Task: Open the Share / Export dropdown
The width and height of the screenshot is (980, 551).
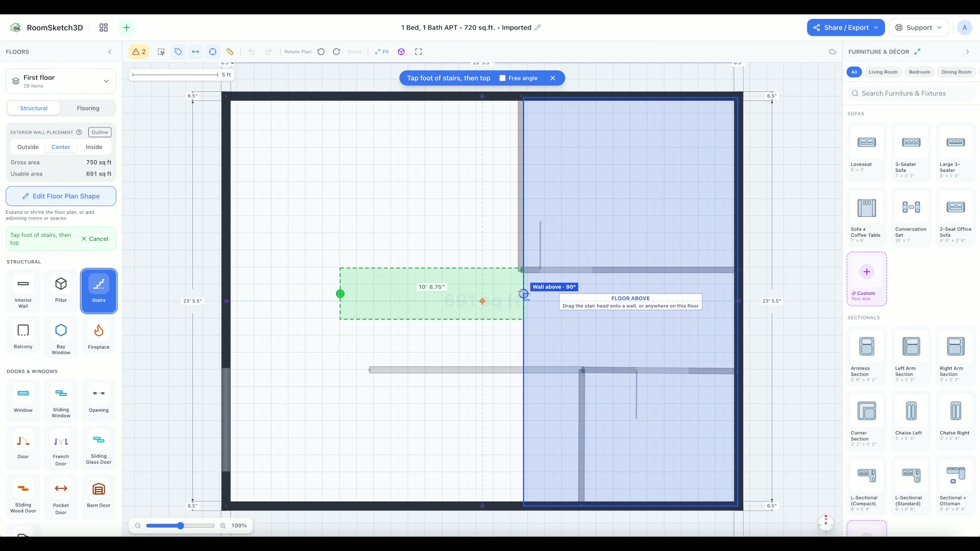Action: click(846, 28)
